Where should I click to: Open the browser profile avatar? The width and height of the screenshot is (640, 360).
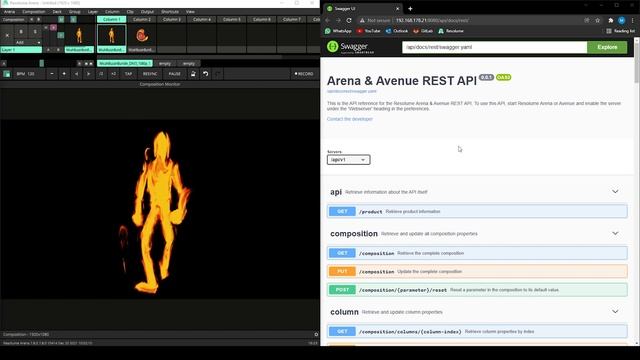(622, 20)
